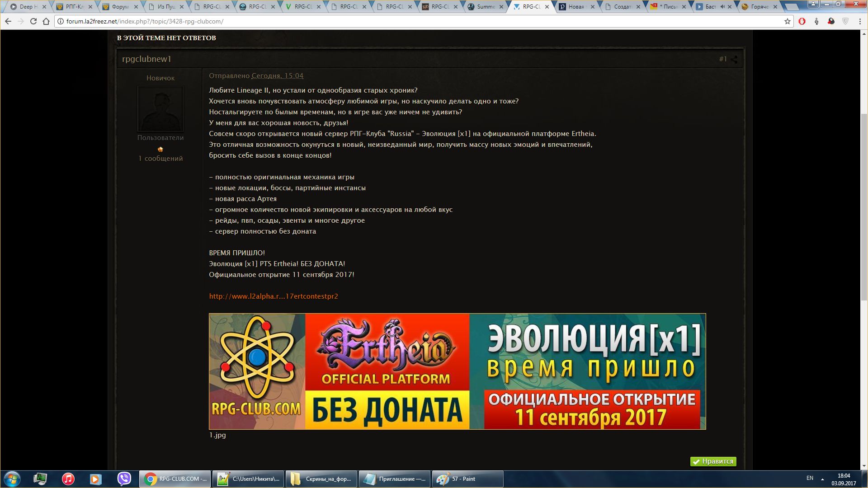Open iTunes from the taskbar
The image size is (868, 488).
click(68, 479)
